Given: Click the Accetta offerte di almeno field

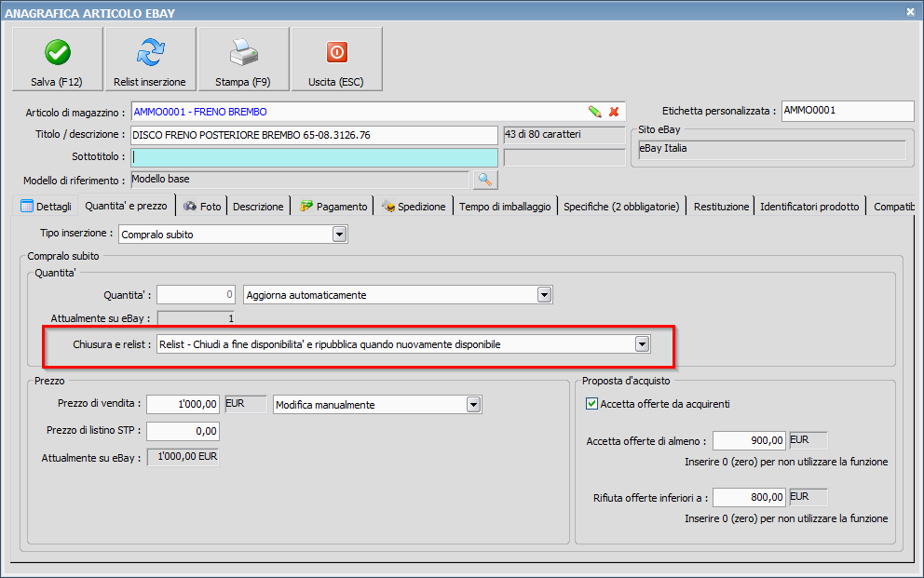Looking at the screenshot, I should tap(749, 440).
